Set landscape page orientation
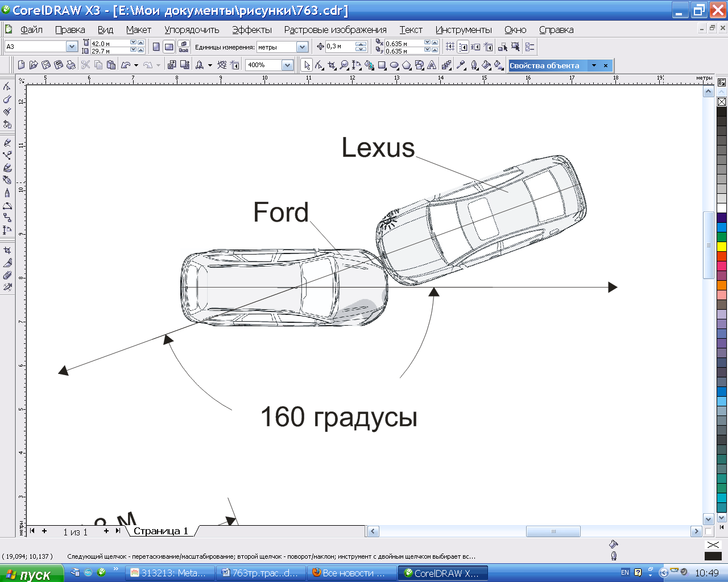 (x=169, y=47)
